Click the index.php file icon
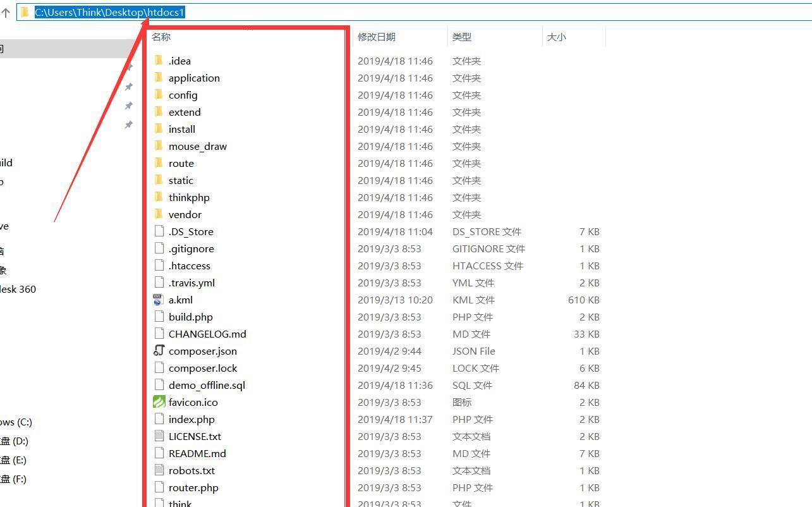Image resolution: width=812 pixels, height=507 pixels. [159, 419]
